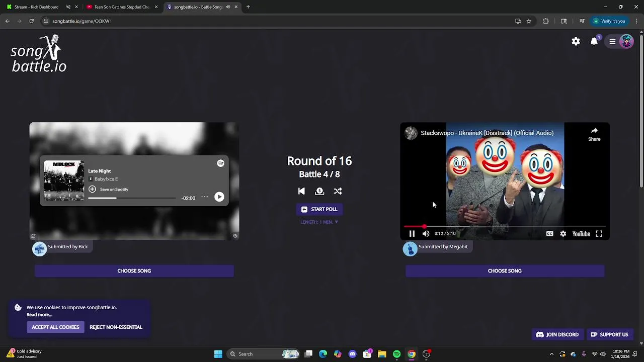The image size is (644, 362).
Task: Open the notifications bell
Action: (594, 42)
